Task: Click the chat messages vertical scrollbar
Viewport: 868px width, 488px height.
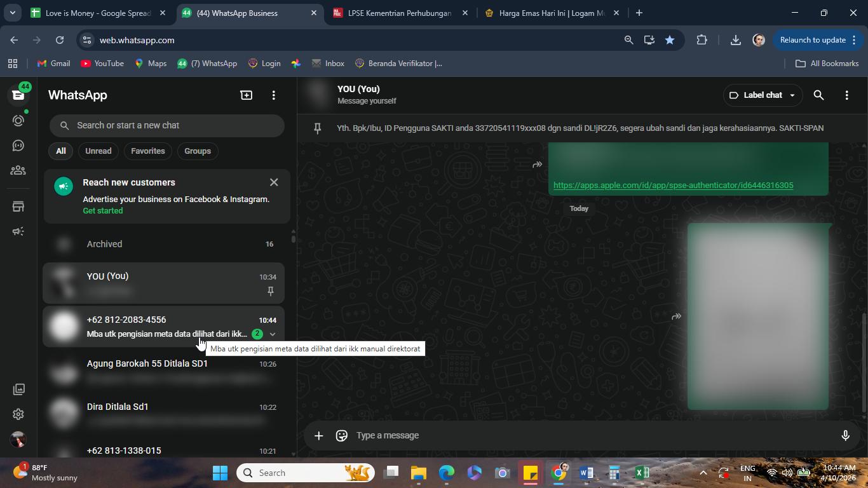Action: 864,362
